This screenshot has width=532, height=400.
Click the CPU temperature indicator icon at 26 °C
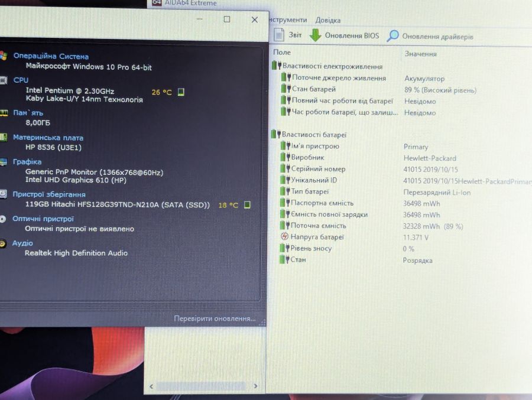tap(181, 92)
